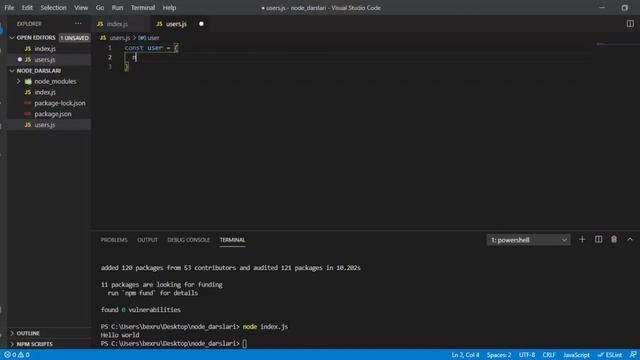Image resolution: width=640 pixels, height=360 pixels.
Task: Open the Go menu
Action: pyautogui.click(x=100, y=8)
